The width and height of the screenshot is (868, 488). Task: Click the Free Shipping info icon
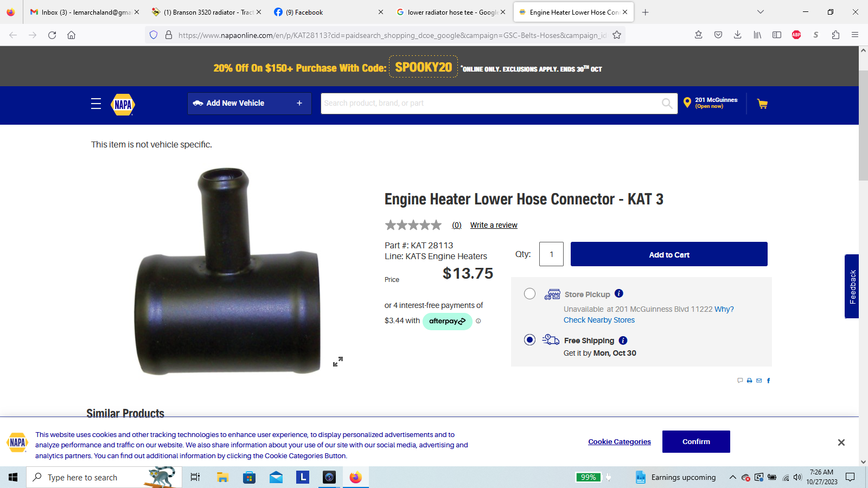(623, 341)
